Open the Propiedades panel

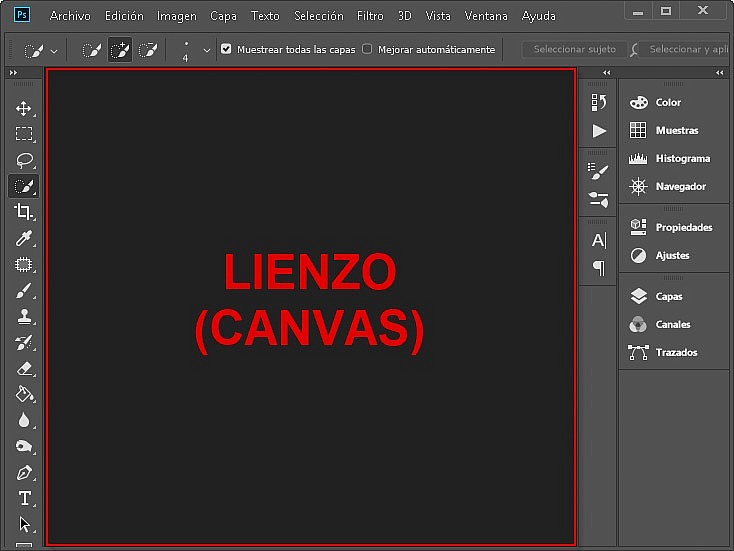pos(673,227)
